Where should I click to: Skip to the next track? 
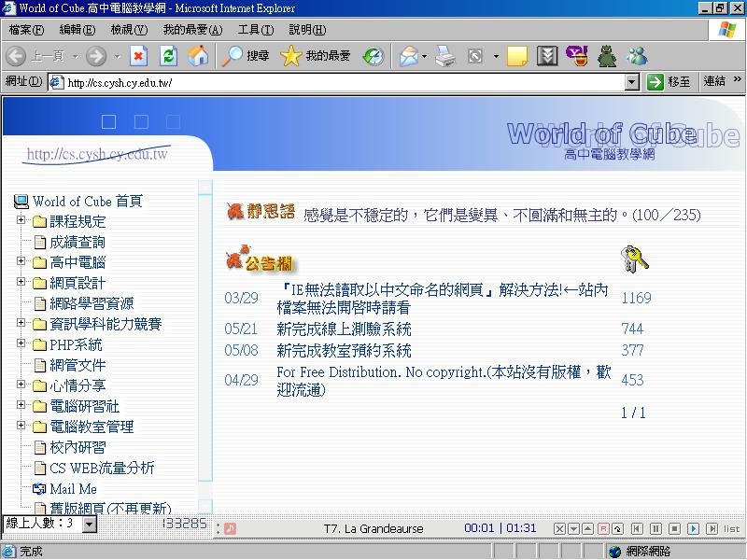point(712,528)
